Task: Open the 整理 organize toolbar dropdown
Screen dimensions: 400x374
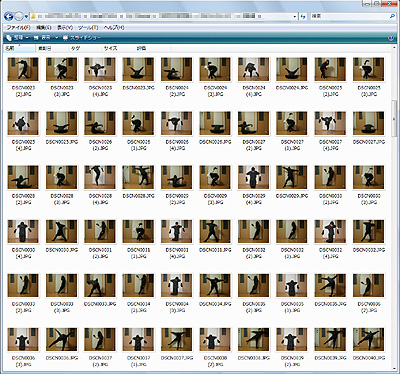Action: [18, 38]
